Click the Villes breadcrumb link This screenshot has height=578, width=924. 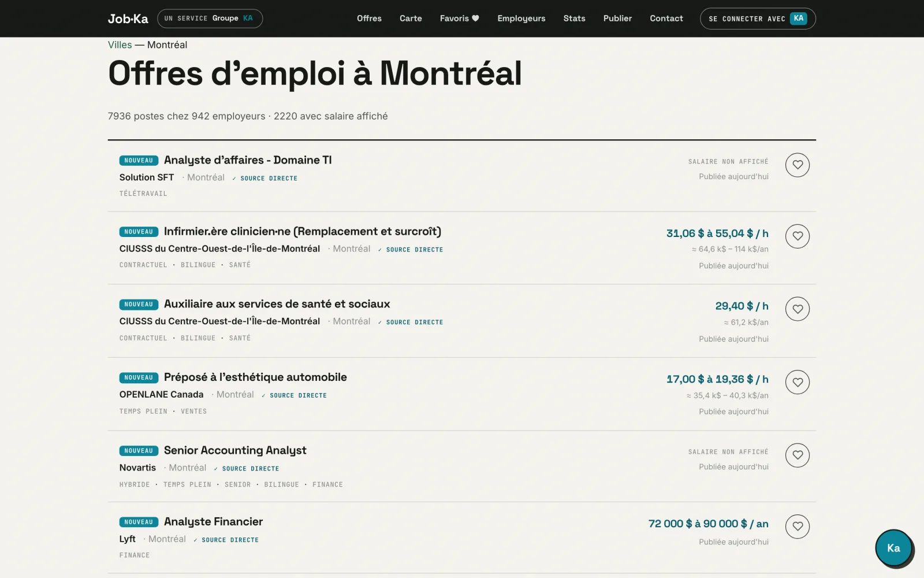tap(120, 45)
